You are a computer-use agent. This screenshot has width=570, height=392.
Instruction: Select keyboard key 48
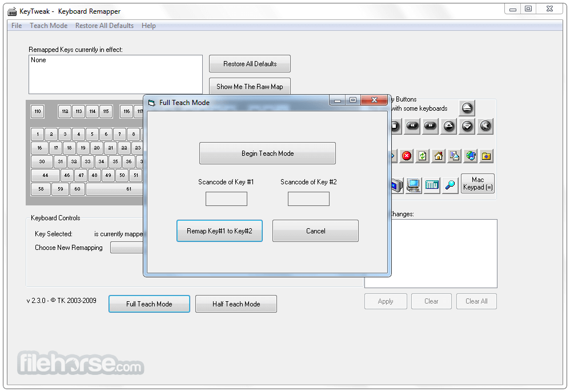point(94,175)
